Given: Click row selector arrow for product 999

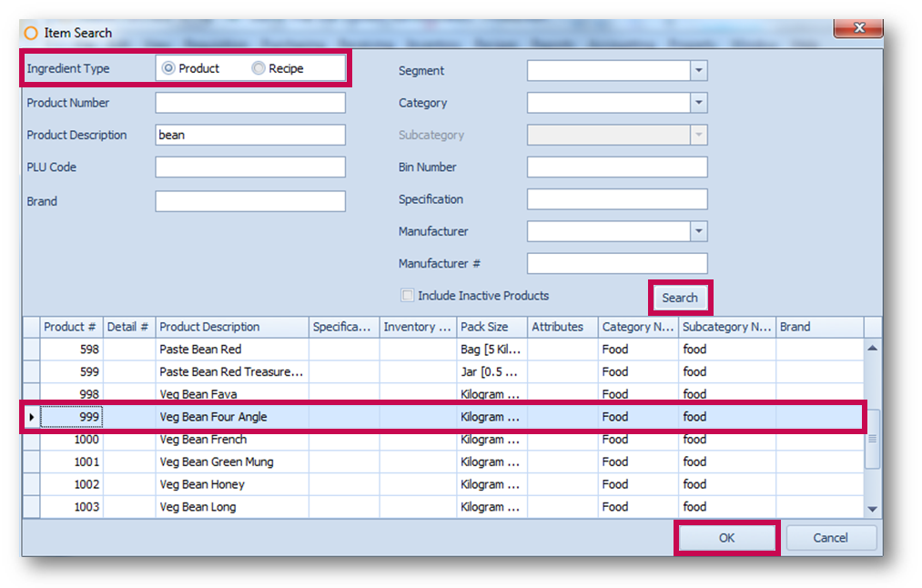Looking at the screenshot, I should (x=32, y=417).
